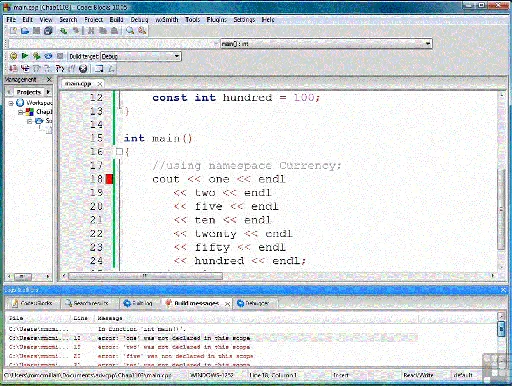Viewport: 512px width, 386px height.
Task: Click the Next instruction debug icon
Action: click(48, 69)
